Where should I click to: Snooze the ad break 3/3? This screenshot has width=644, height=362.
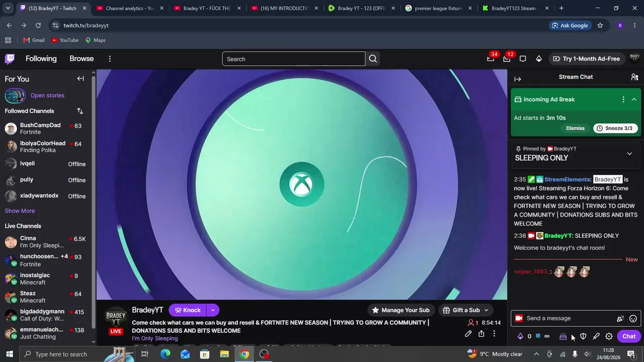[x=615, y=128]
